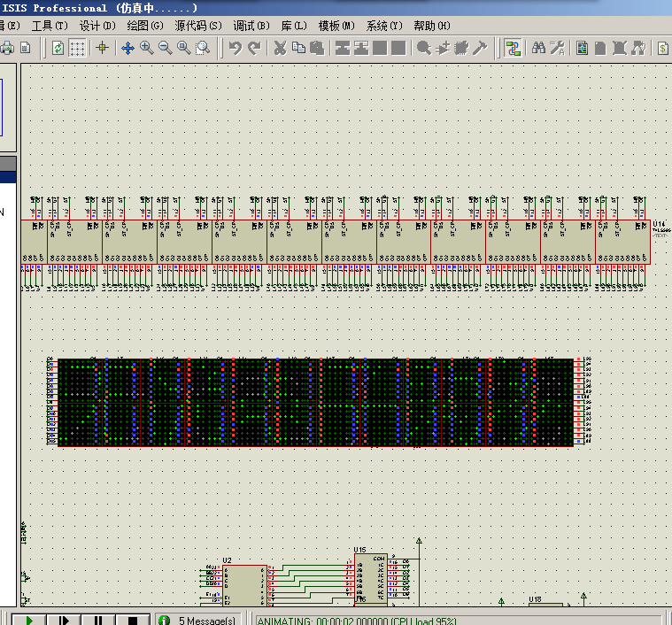The width and height of the screenshot is (672, 625).
Task: Click the Exit to Parent Sheet icon
Action: (638, 48)
